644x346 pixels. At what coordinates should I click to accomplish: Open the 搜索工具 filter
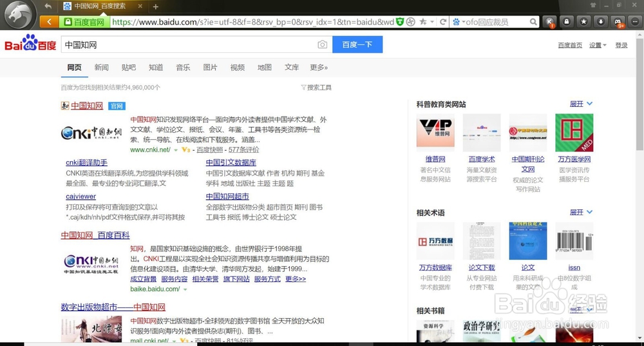tap(316, 88)
